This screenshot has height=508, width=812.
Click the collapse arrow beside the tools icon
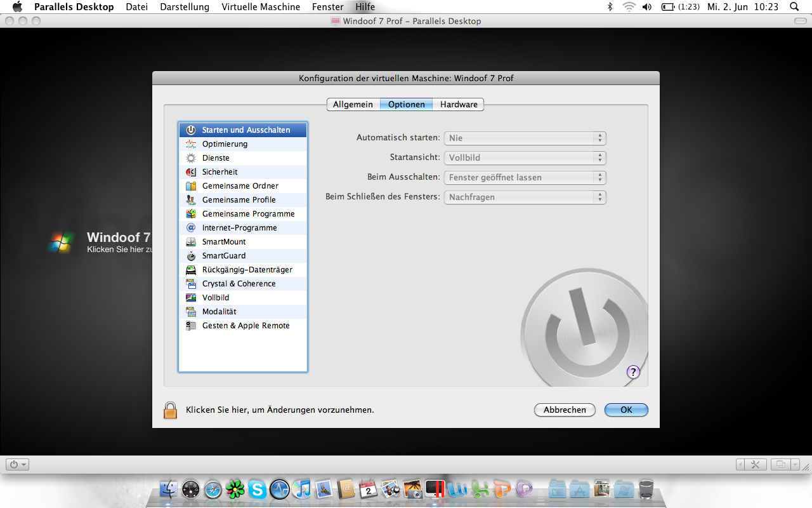[x=740, y=464]
